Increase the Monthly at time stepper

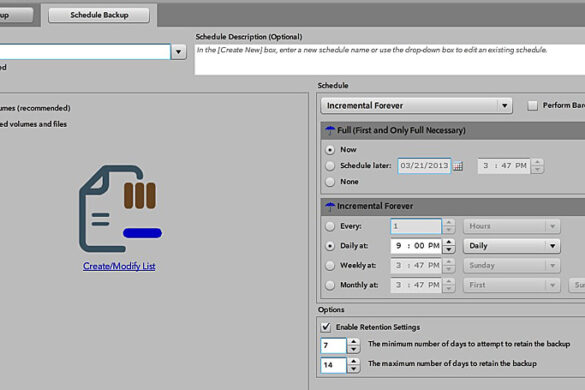[449, 281]
